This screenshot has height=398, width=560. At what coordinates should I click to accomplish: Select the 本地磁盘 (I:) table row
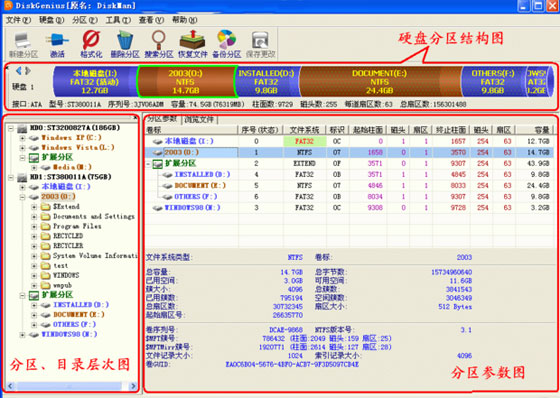[x=350, y=141]
